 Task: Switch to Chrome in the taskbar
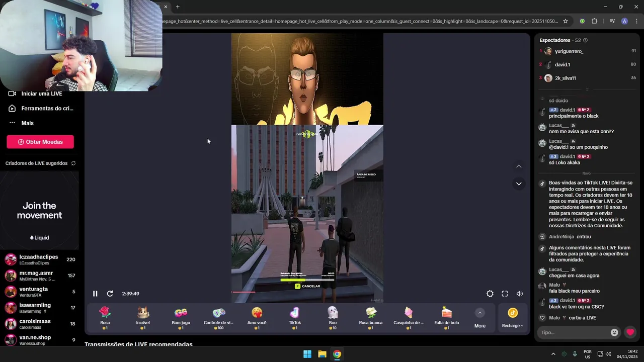337,354
